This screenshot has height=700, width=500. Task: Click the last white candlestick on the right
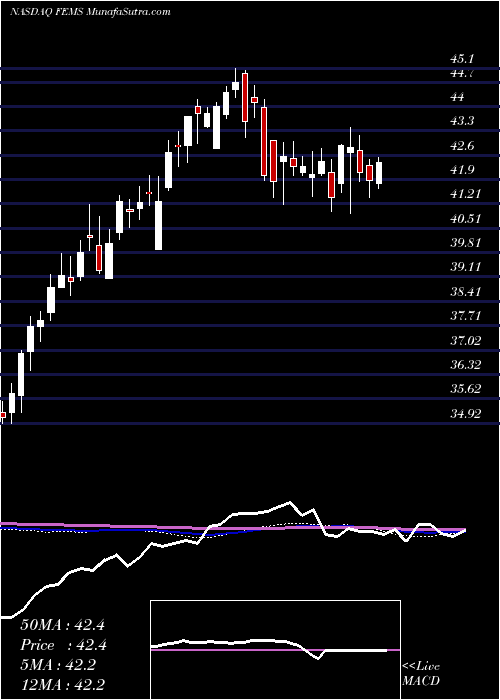click(x=379, y=173)
